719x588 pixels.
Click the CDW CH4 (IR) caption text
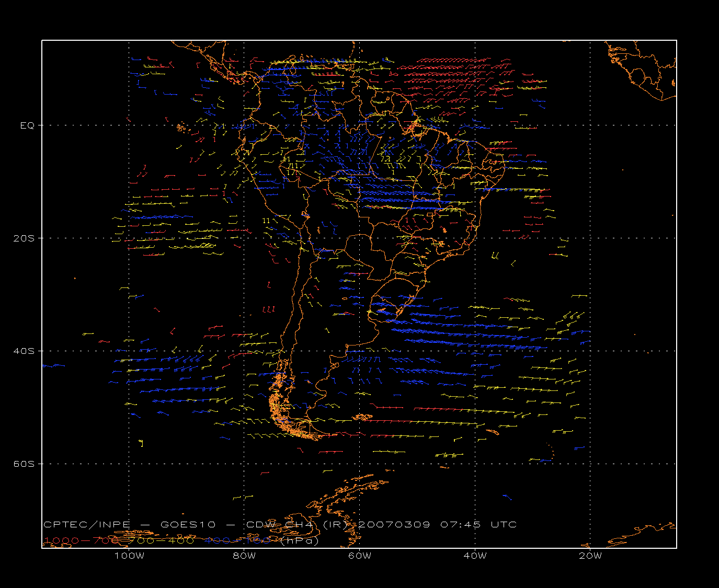[296, 524]
